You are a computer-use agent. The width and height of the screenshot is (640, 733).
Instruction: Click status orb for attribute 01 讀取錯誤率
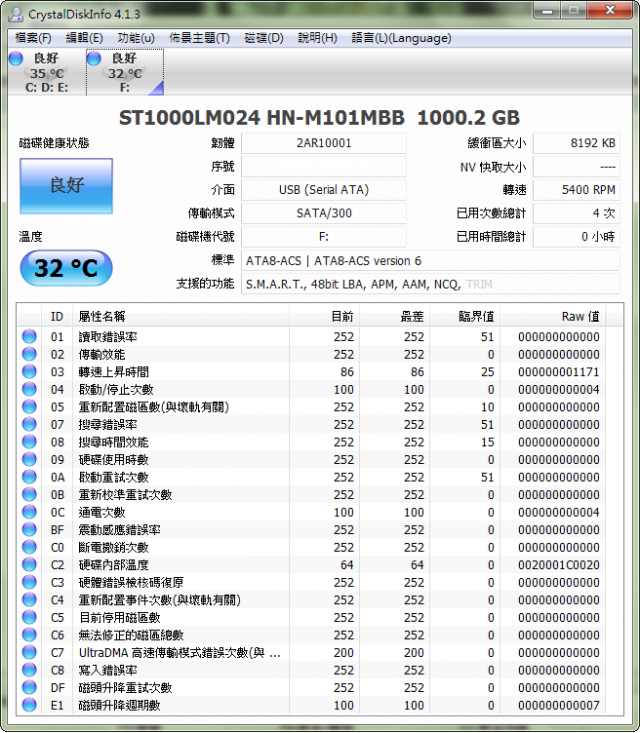(x=29, y=337)
